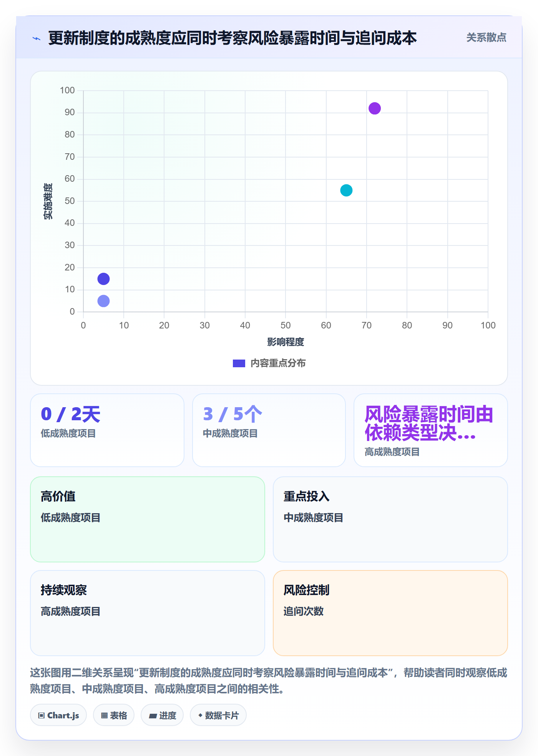
Task: Open the 风险暴露时间由依赖类型决 card
Action: 431,430
